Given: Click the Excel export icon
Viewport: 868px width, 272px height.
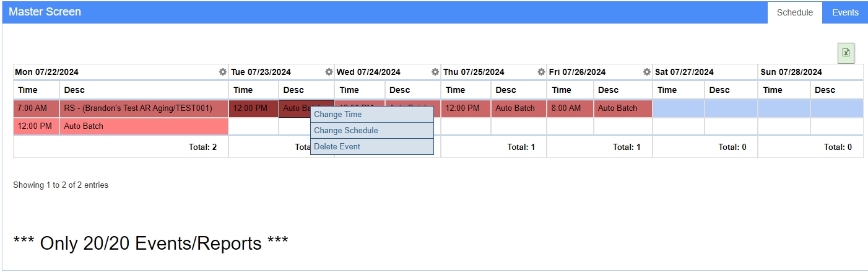Looking at the screenshot, I should [x=846, y=53].
